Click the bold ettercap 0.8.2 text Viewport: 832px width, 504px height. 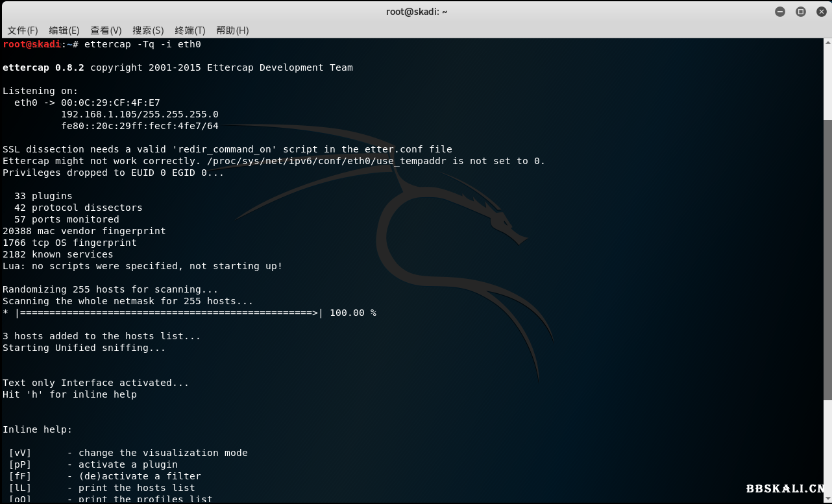pyautogui.click(x=43, y=67)
